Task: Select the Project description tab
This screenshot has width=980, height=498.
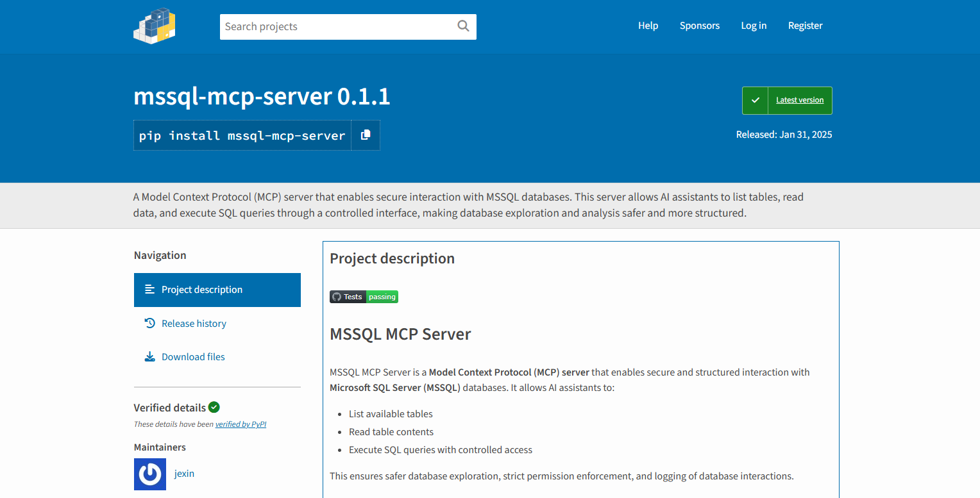Action: coord(217,290)
